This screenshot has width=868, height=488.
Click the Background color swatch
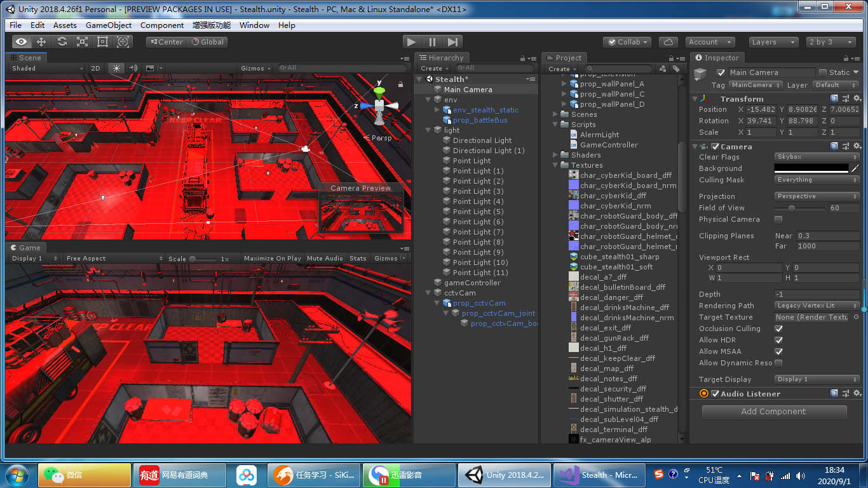[811, 168]
